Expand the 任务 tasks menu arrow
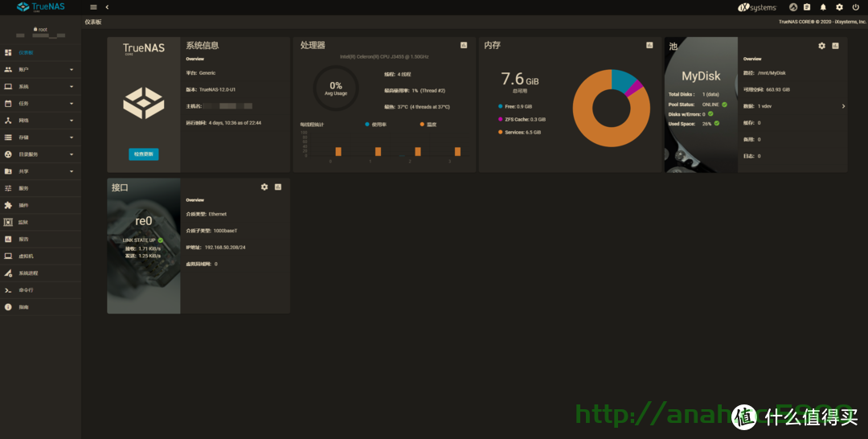The height and width of the screenshot is (439, 868). [x=72, y=104]
